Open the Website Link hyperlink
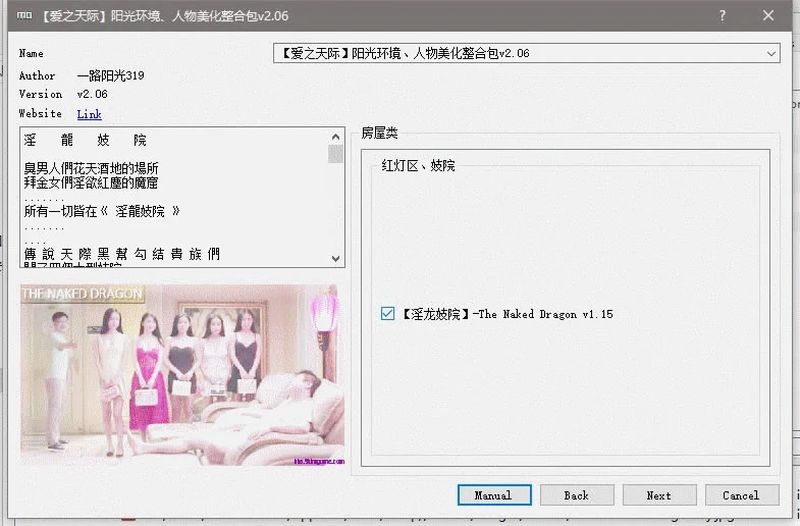Viewport: 800px width, 526px height. coord(89,114)
